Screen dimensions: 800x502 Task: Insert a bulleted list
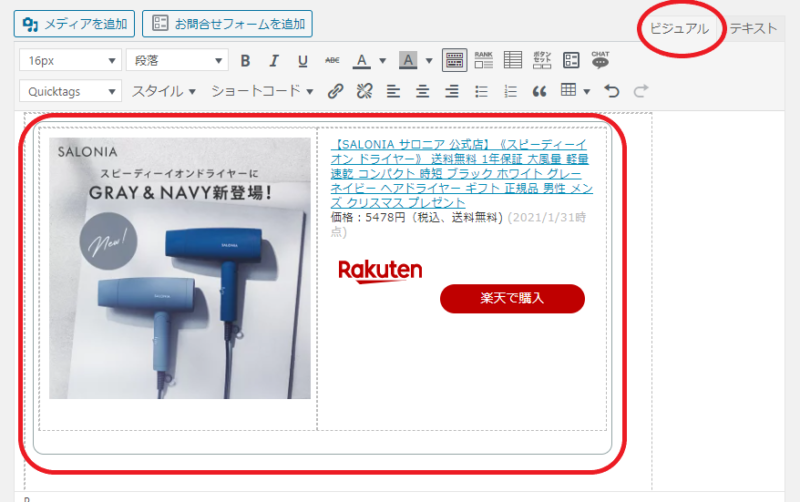click(x=481, y=92)
